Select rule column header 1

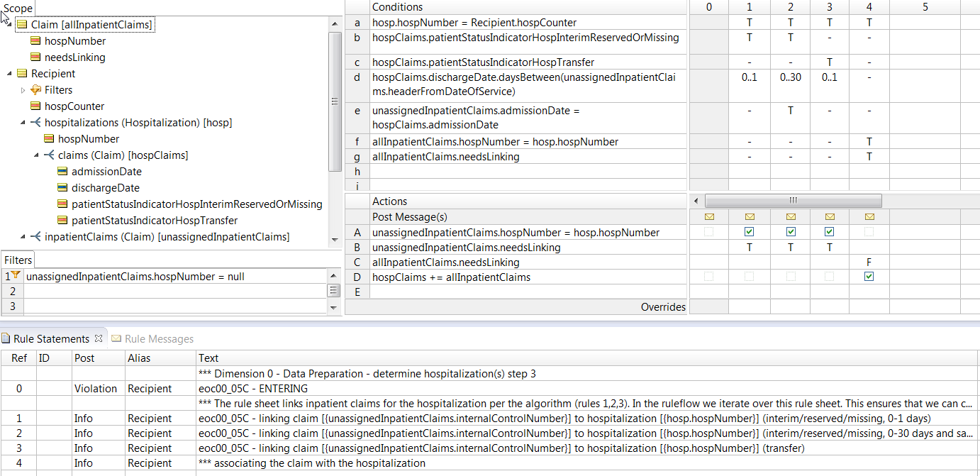click(x=750, y=7)
